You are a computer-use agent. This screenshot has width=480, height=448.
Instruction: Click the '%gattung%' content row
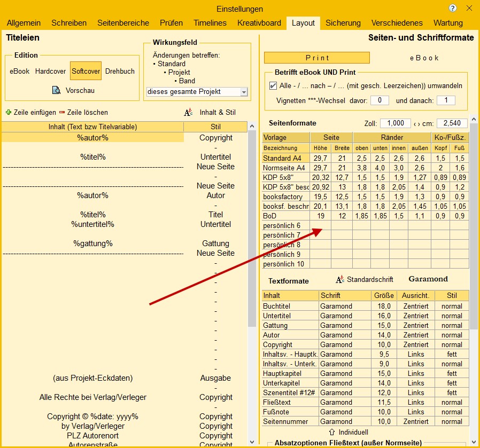(x=93, y=243)
